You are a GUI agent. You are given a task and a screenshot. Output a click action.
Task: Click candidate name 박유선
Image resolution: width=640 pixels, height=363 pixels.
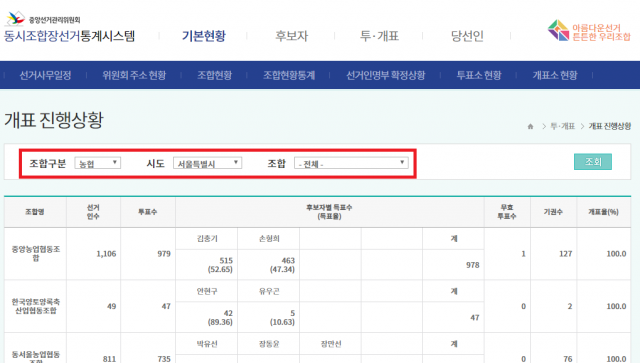207,344
